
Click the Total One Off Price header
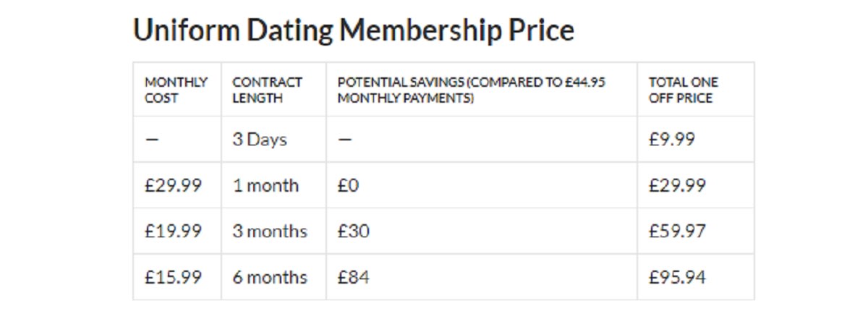(x=683, y=90)
